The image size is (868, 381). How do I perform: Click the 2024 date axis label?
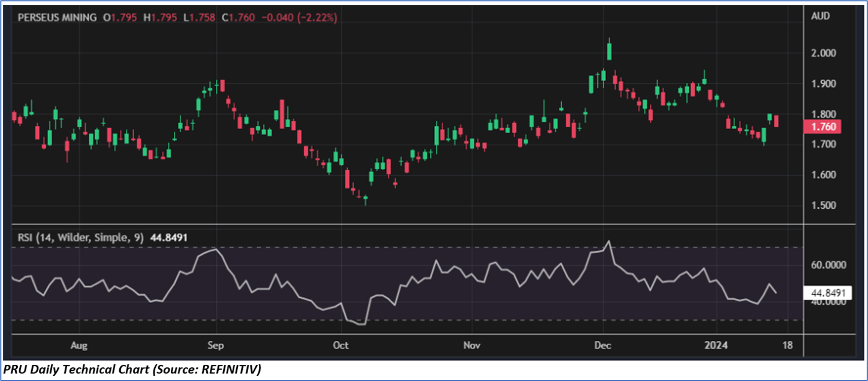tap(716, 346)
